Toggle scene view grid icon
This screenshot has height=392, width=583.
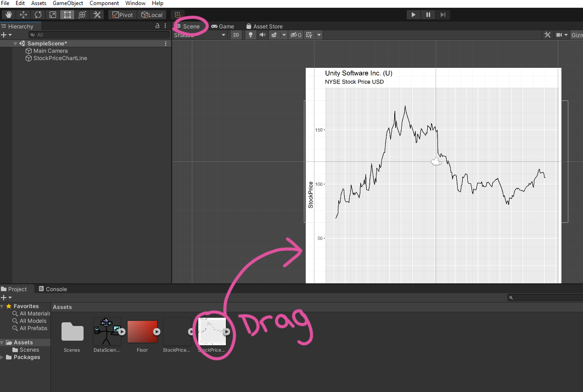click(x=309, y=35)
